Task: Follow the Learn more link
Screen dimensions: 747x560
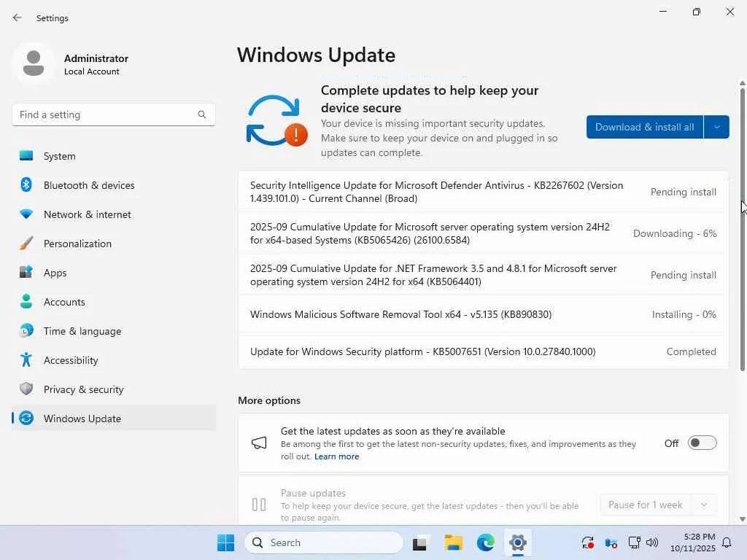Action: 337,456
